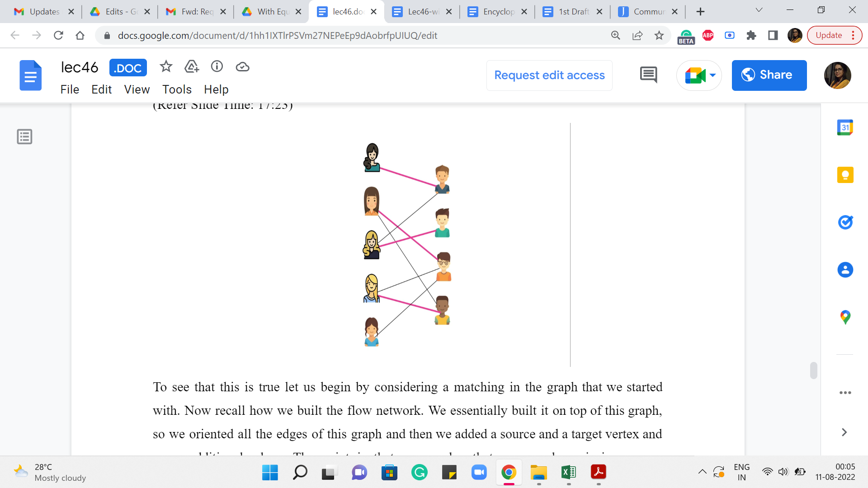Open the Tools menu
This screenshot has height=488, width=868.
tap(177, 89)
